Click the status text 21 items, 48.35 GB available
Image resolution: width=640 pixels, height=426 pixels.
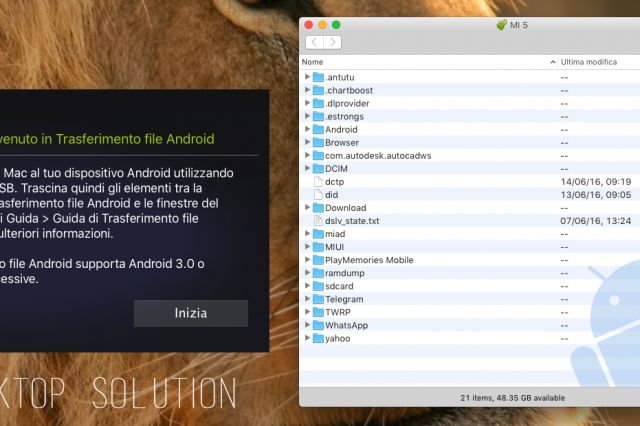[513, 398]
